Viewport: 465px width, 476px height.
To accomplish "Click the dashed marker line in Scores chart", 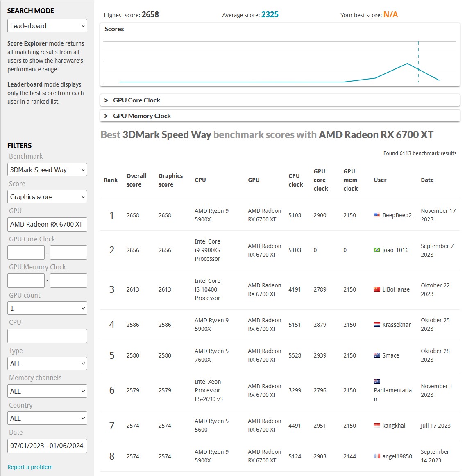I will click(418, 61).
